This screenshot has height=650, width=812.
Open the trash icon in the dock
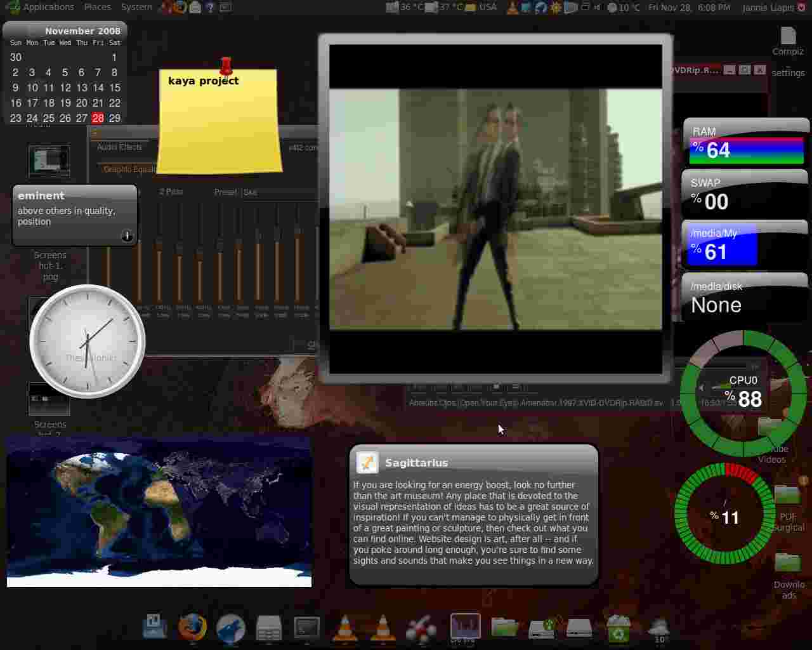(x=618, y=628)
